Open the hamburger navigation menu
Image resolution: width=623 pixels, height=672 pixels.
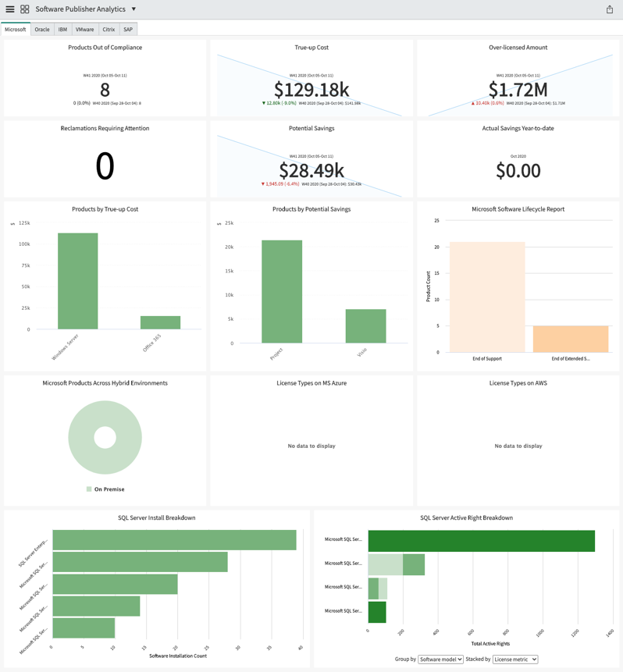point(10,9)
